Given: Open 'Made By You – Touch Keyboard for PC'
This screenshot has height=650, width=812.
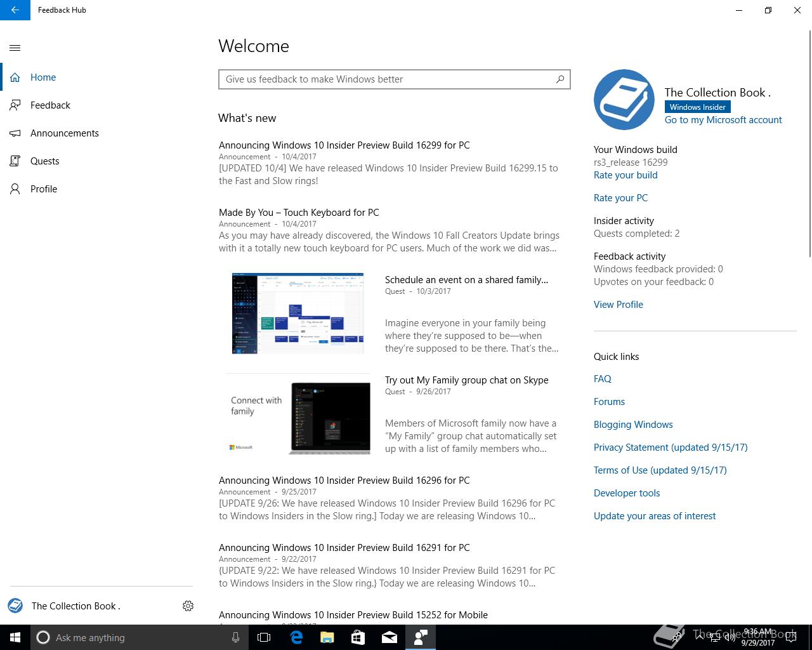Looking at the screenshot, I should [299, 213].
